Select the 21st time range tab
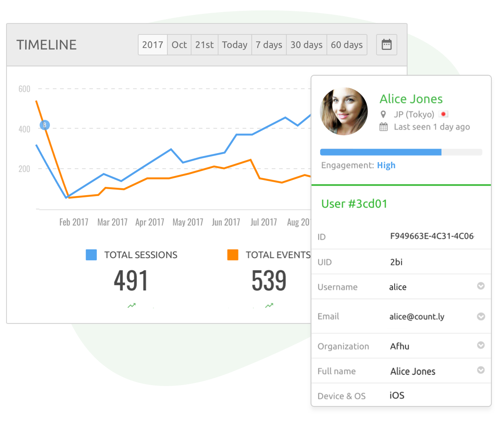The width and height of the screenshot is (504, 426). pos(205,45)
